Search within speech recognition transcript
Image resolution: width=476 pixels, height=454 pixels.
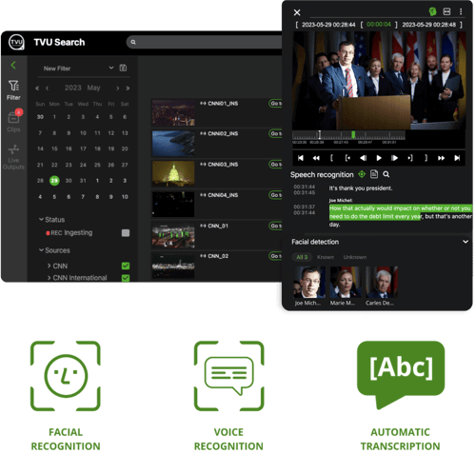click(387, 174)
